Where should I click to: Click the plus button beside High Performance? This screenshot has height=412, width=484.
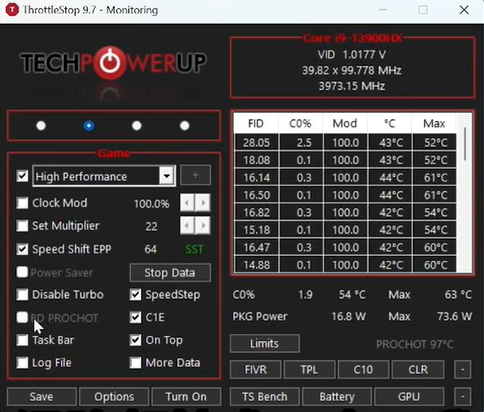195,175
